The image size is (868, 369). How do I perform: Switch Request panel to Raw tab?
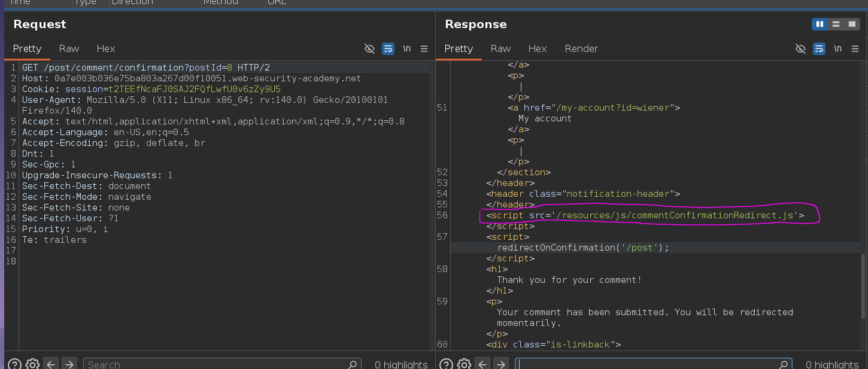click(69, 48)
